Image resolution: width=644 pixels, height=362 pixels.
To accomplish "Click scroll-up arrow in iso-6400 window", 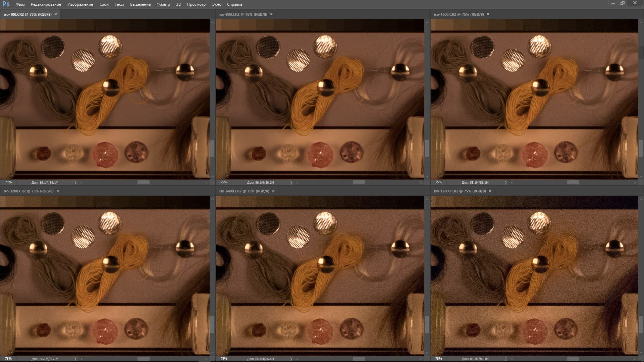I will 427,199.
